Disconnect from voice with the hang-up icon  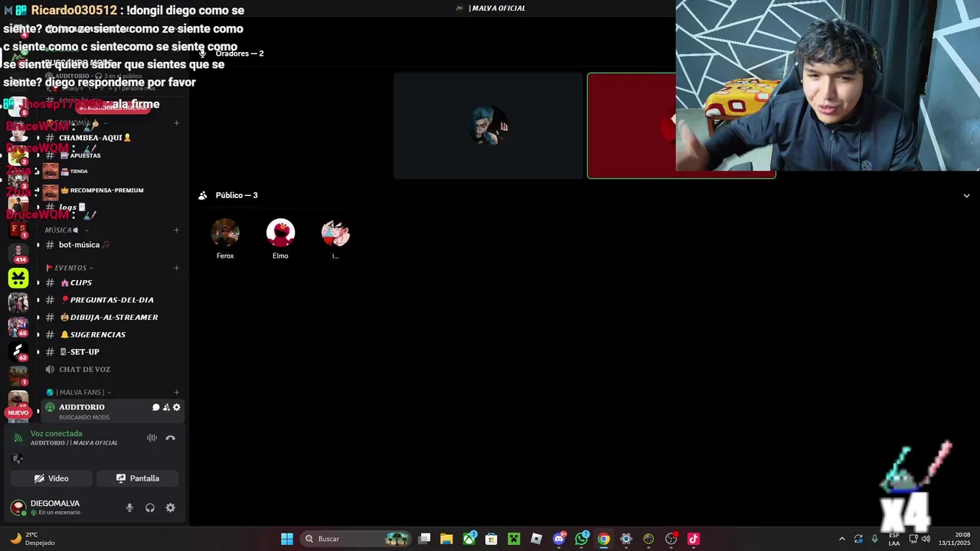tap(170, 438)
